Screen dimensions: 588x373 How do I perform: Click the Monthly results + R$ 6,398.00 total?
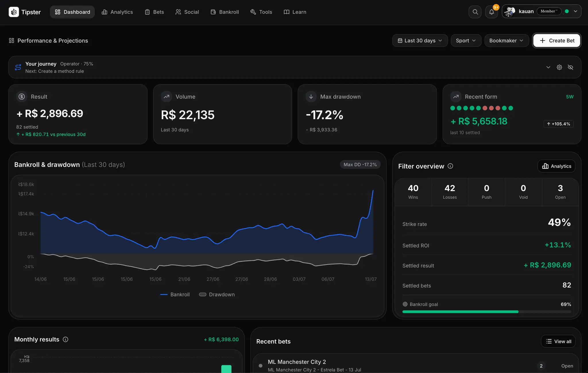point(221,339)
